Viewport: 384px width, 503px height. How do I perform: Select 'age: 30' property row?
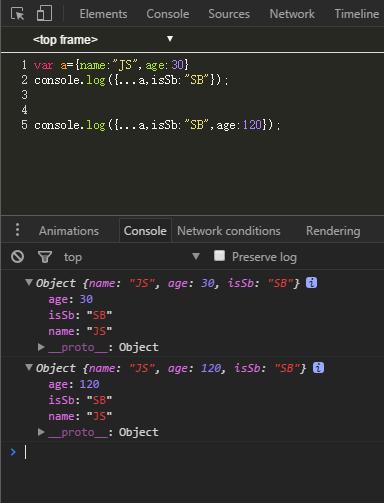[x=71, y=299]
